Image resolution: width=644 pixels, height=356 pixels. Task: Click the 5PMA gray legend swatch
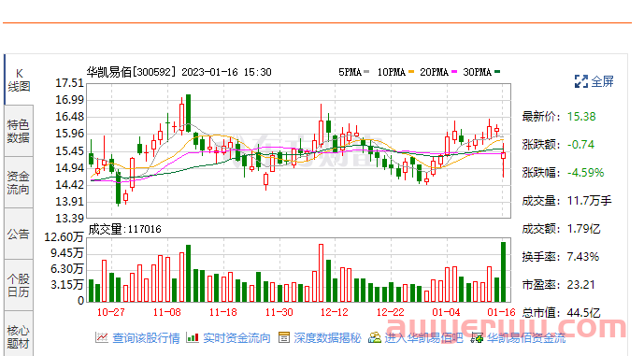click(366, 72)
